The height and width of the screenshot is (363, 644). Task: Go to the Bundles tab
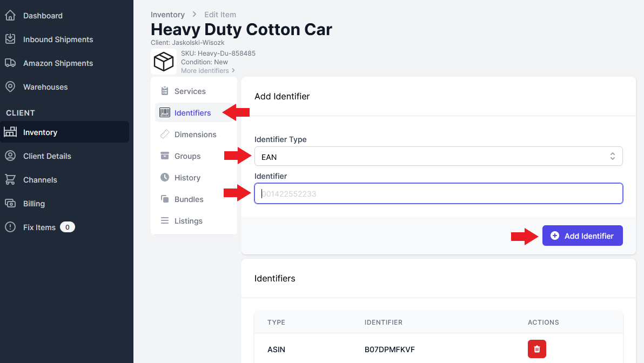click(x=189, y=199)
